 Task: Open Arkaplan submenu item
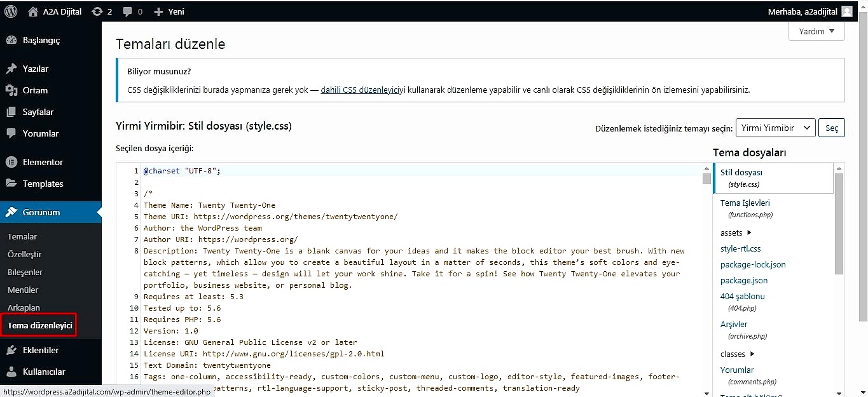click(24, 307)
